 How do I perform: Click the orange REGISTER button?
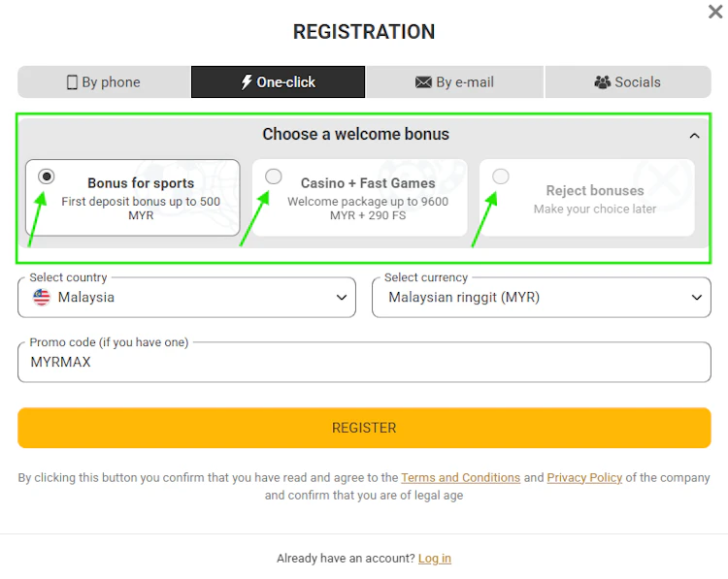(364, 428)
